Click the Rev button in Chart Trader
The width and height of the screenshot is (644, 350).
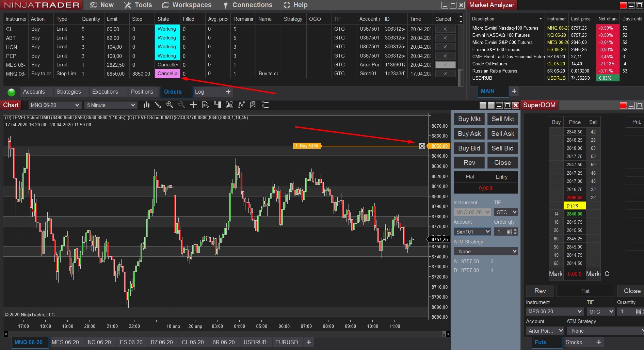(x=469, y=162)
